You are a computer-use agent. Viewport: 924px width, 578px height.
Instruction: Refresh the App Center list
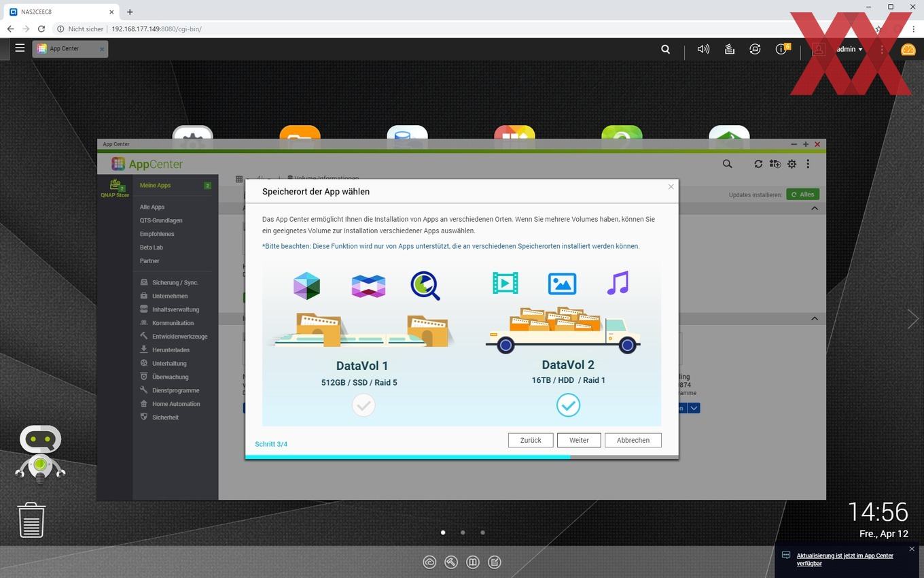tap(758, 164)
